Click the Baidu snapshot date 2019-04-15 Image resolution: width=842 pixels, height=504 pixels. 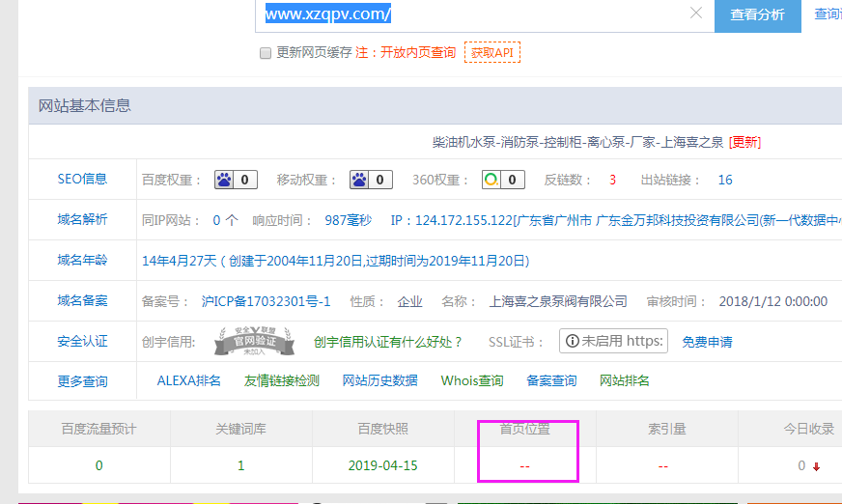click(383, 465)
